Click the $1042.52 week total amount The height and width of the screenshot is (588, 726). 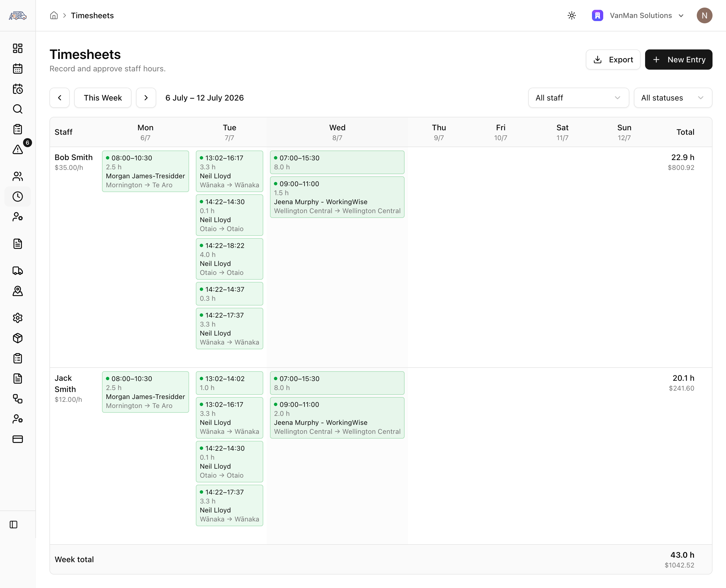(679, 565)
